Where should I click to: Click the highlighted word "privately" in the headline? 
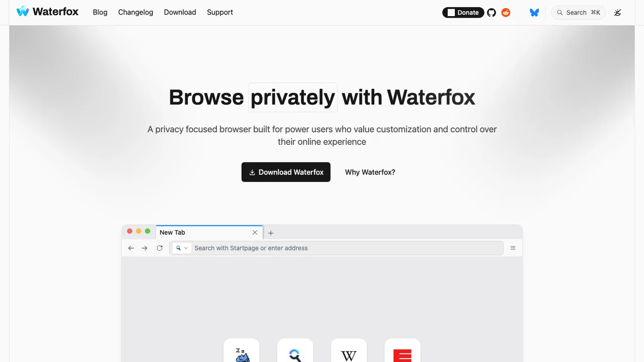(x=293, y=97)
